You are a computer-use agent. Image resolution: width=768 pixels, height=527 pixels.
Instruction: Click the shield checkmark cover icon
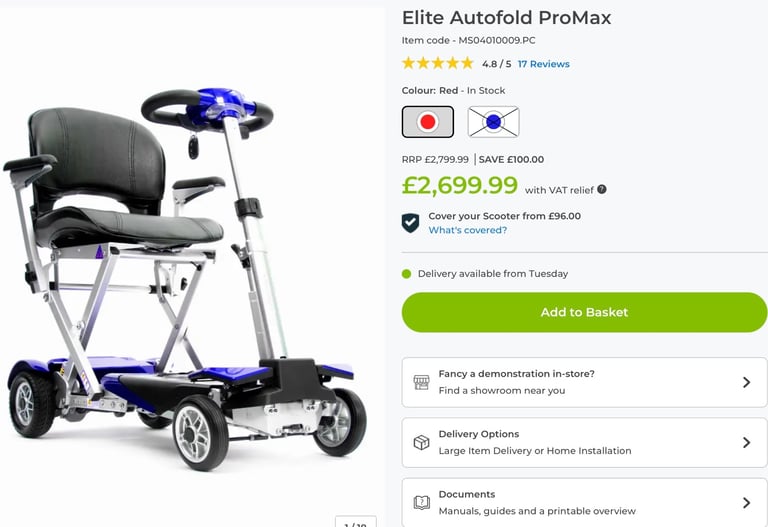tap(410, 223)
